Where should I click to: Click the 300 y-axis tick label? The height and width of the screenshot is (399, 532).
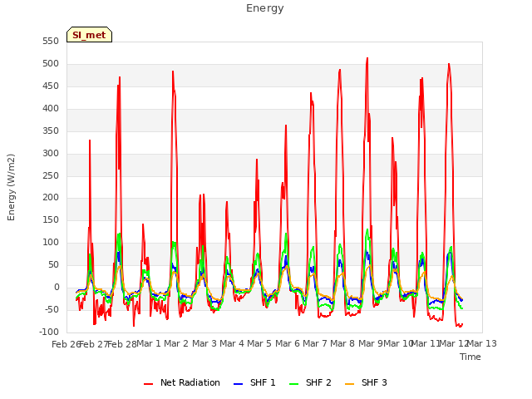pyautogui.click(x=51, y=153)
